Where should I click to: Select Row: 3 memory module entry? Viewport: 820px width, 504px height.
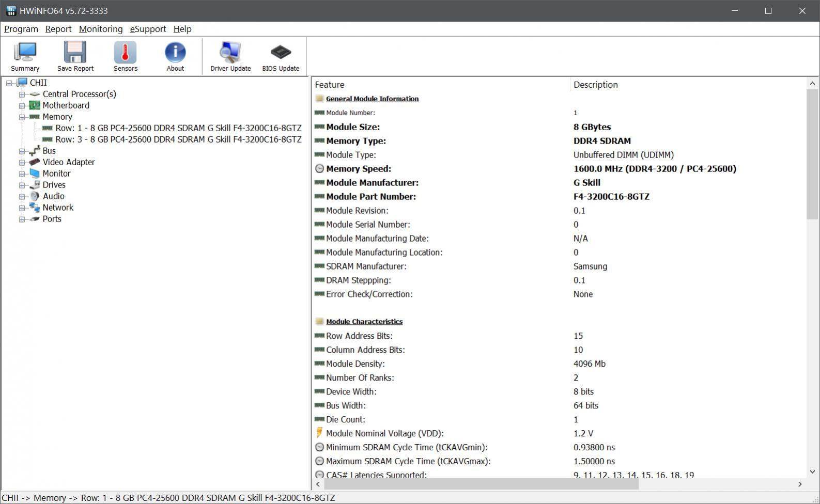(x=179, y=139)
